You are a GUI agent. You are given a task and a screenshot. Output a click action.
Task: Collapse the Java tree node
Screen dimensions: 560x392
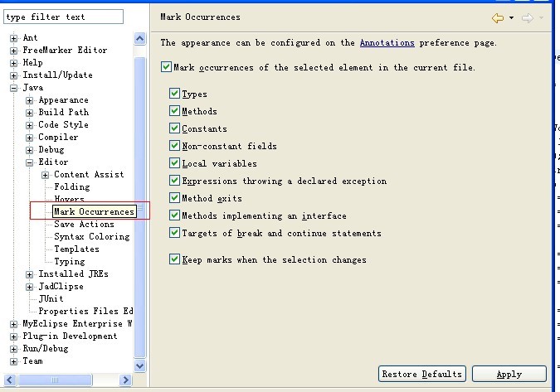14,88
